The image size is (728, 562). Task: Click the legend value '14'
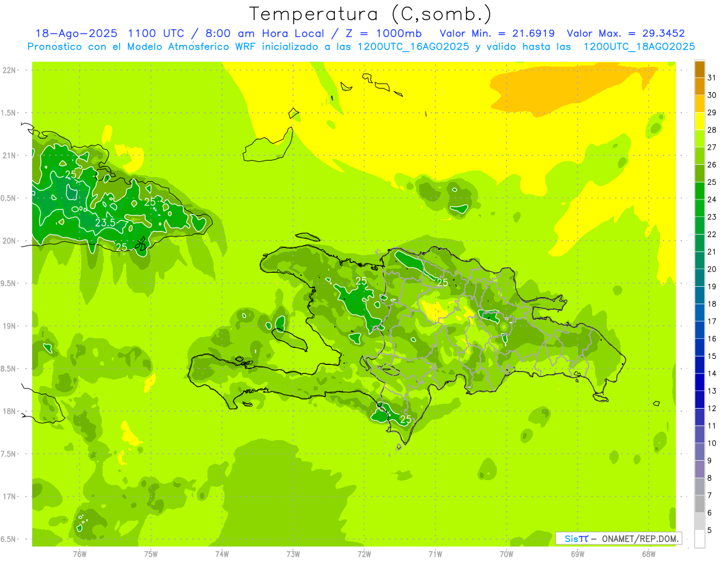(712, 374)
